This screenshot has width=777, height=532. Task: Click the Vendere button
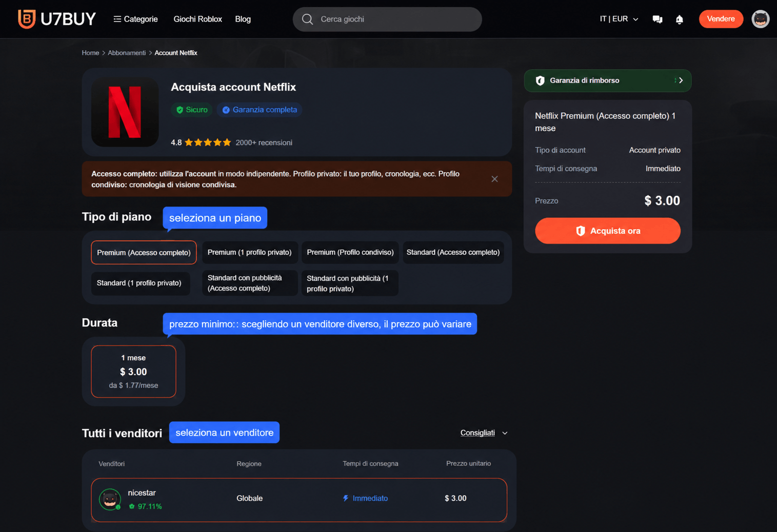click(721, 19)
